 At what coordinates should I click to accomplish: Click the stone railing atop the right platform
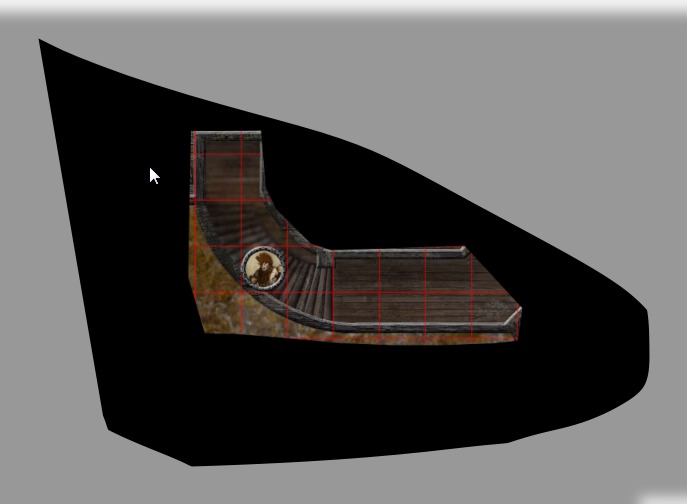click(x=400, y=253)
